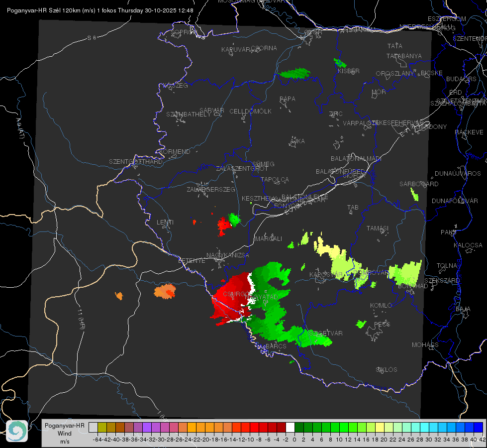The width and height of the screenshot is (487, 448).
Task: Select the NAGYKANIZSA label
Action: point(228,255)
